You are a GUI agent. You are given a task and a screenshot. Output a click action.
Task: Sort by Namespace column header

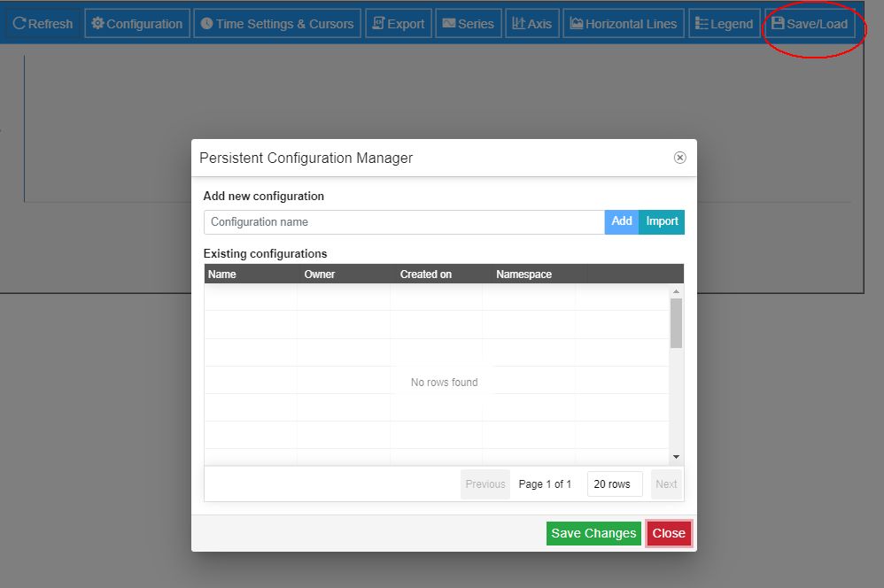point(523,275)
